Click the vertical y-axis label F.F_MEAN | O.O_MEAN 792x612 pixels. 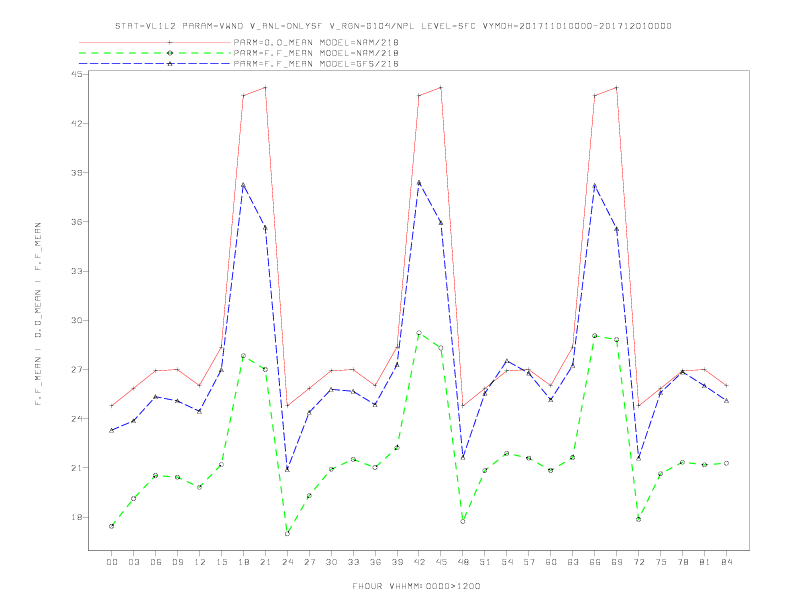tap(38, 314)
